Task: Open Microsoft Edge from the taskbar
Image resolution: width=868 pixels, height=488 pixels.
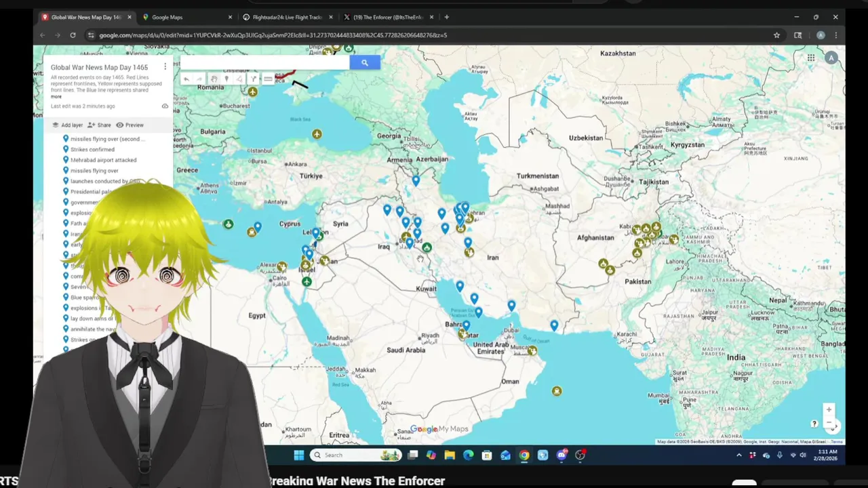Action: coord(468,455)
